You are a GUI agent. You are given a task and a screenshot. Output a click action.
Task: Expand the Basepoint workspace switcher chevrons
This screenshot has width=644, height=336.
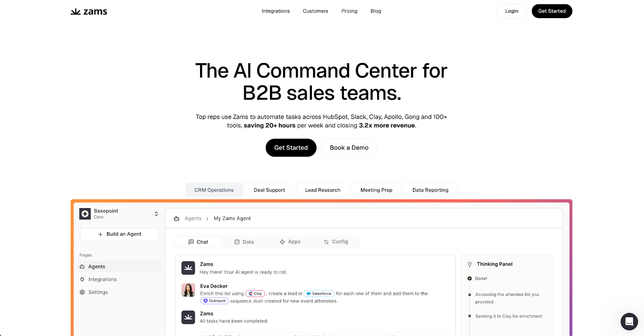pos(156,214)
